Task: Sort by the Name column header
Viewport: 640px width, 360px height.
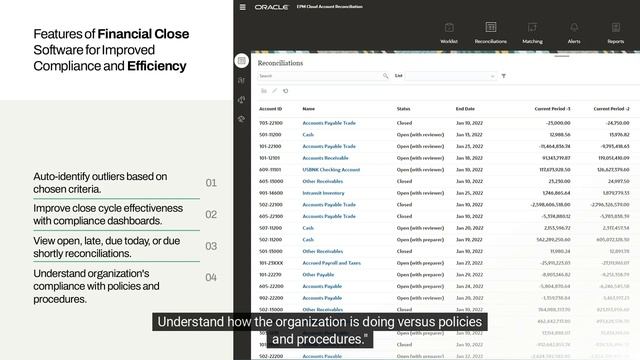Action: pos(309,109)
